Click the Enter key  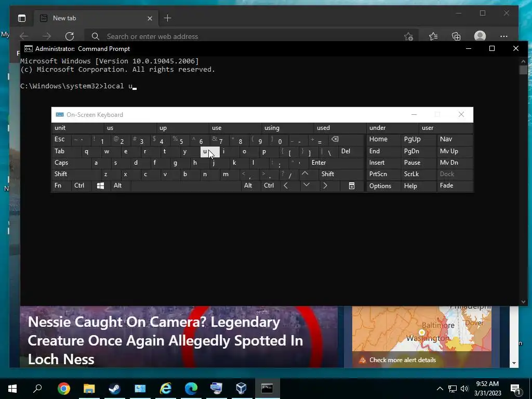tap(337, 163)
